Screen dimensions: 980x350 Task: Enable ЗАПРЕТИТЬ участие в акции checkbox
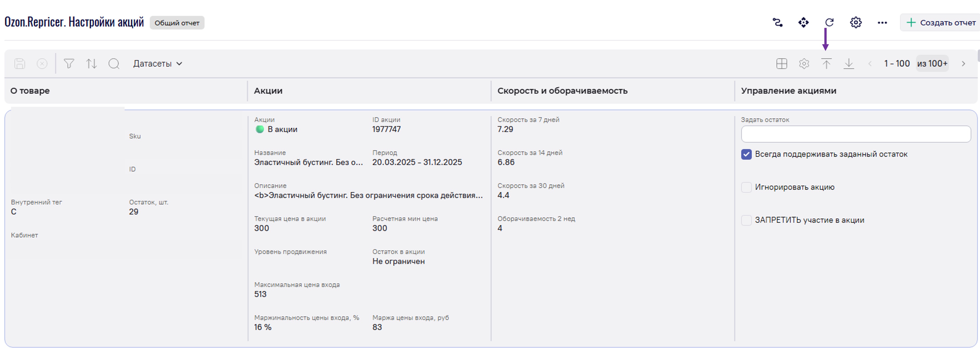746,220
